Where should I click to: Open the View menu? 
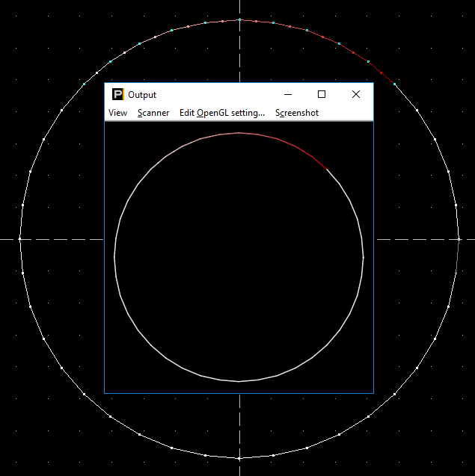pos(117,113)
